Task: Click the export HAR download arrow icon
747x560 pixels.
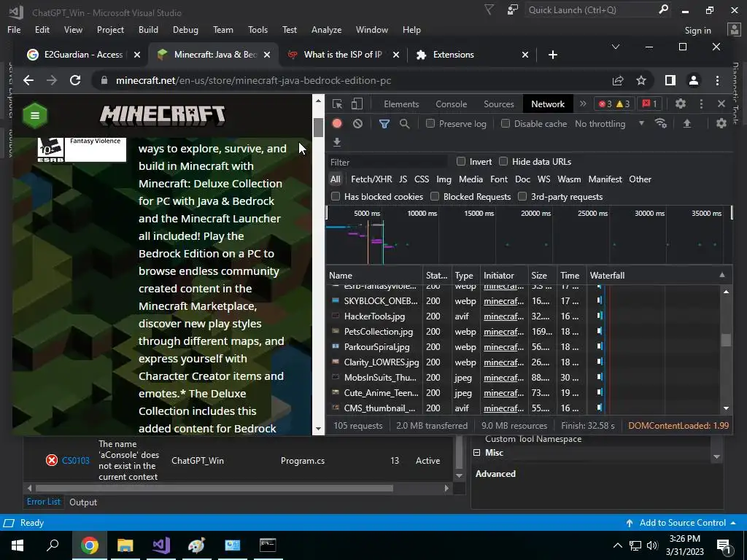Action: coord(337,142)
